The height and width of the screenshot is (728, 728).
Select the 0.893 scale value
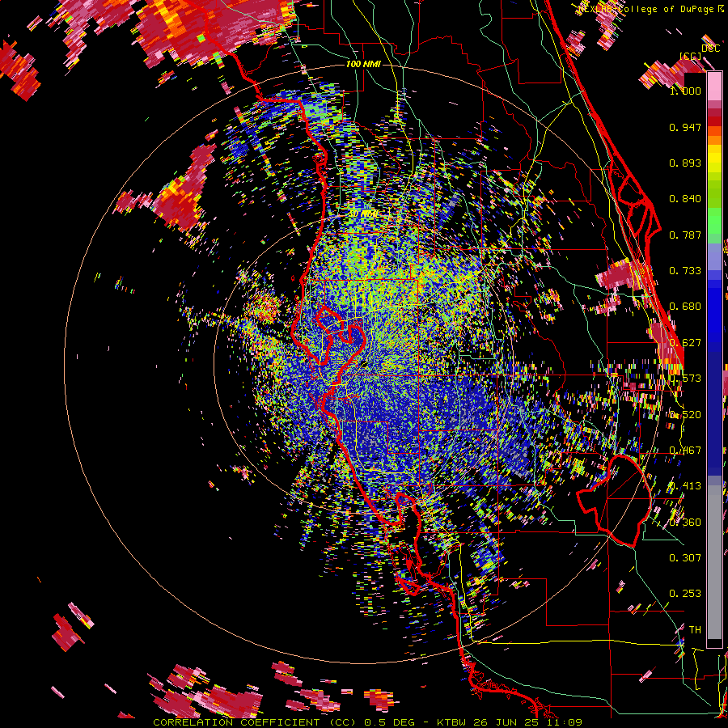pos(685,163)
